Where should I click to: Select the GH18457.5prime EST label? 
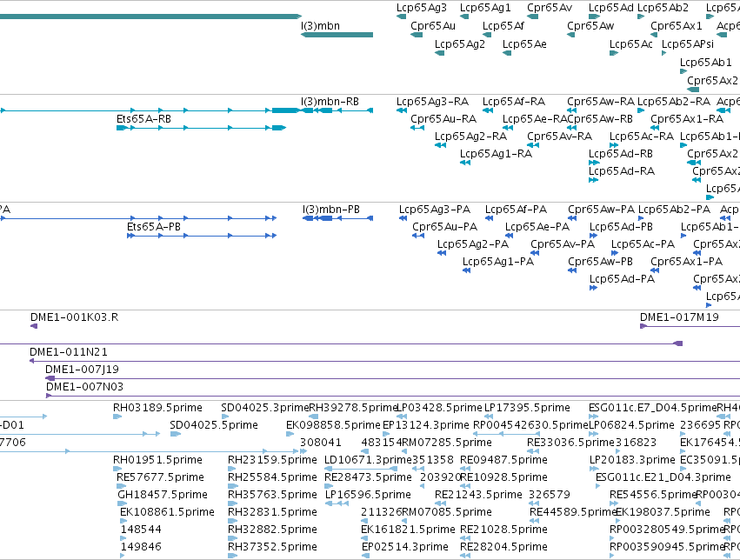[x=163, y=495]
